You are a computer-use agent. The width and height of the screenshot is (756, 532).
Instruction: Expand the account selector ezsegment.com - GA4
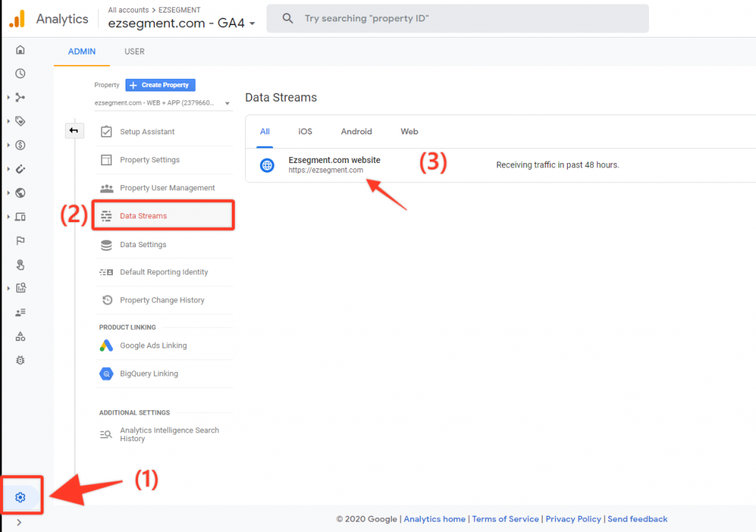(x=182, y=23)
